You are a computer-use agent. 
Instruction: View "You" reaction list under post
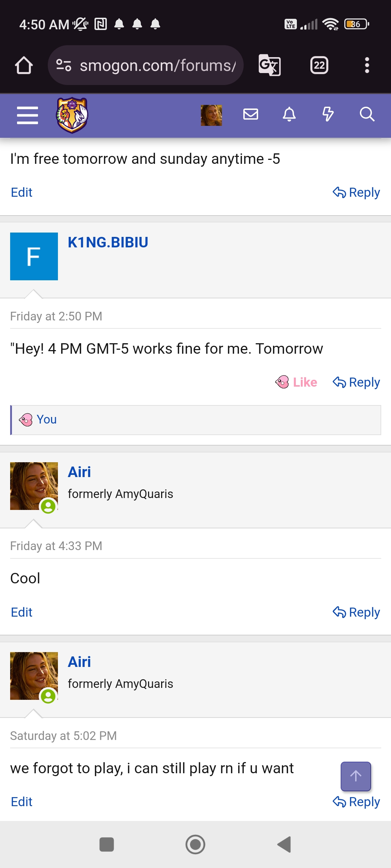46,420
